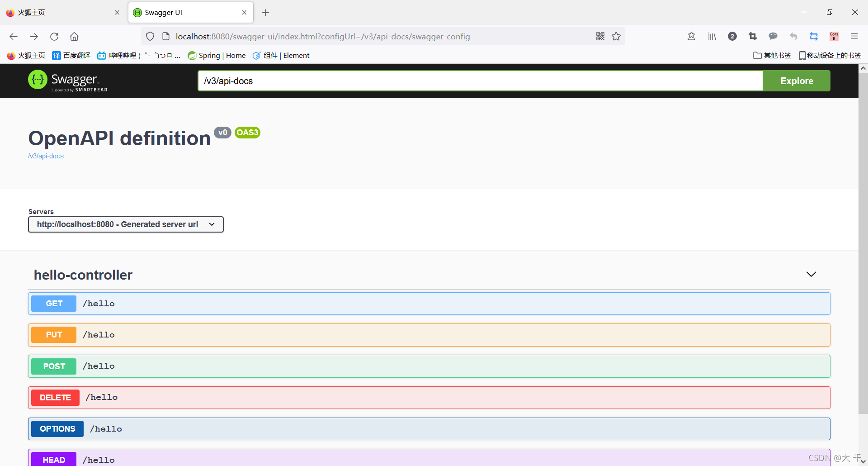Click the shield tracking protection icon
The image size is (868, 466).
click(x=150, y=36)
